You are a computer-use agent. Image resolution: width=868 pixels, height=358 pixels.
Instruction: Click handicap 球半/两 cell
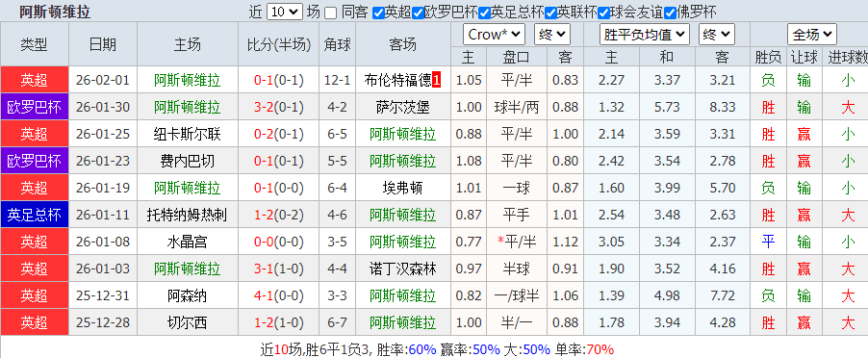(517, 108)
